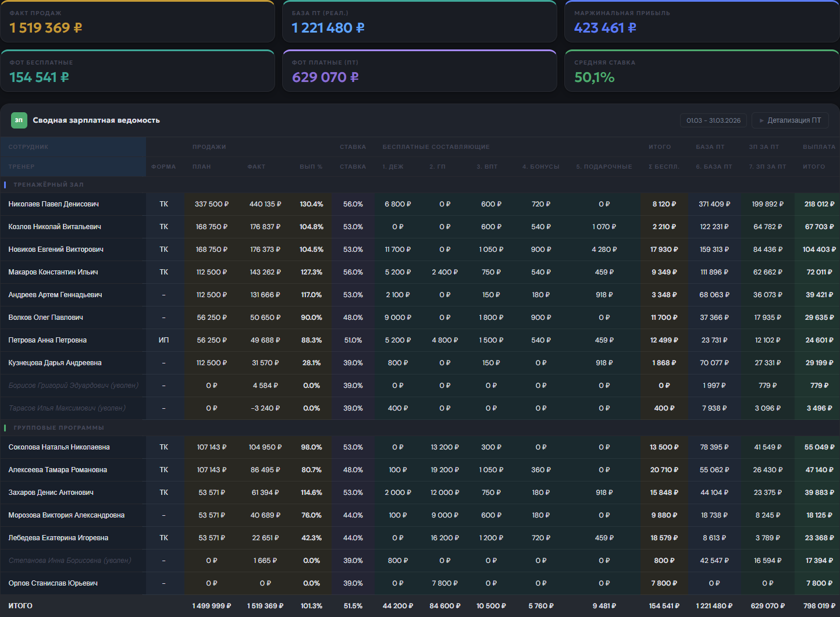840x617 pixels.
Task: Open the Факт продаж summary card
Action: point(137,22)
